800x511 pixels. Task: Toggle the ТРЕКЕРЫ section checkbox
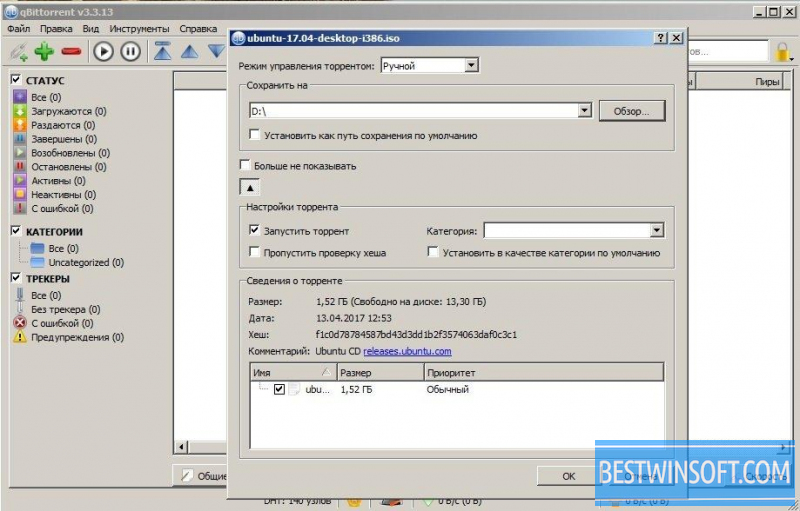tap(16, 277)
